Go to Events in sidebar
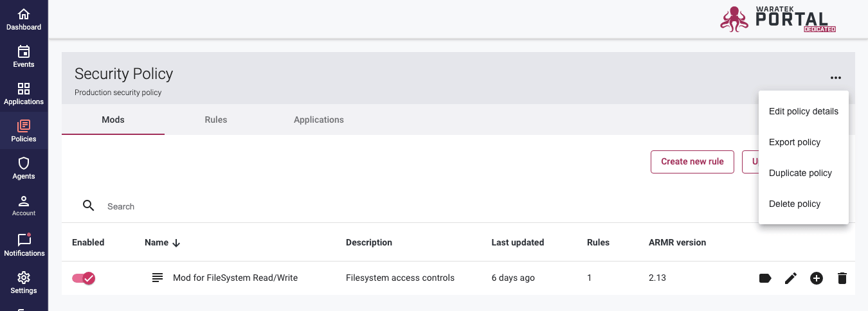Viewport: 868px width, 311px height. (x=24, y=57)
